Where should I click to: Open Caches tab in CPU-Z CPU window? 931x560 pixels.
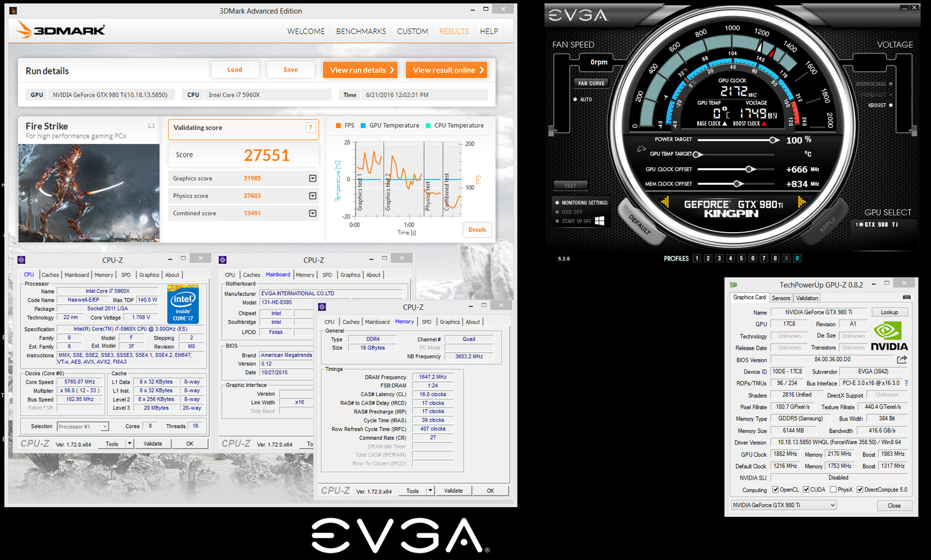pos(50,275)
